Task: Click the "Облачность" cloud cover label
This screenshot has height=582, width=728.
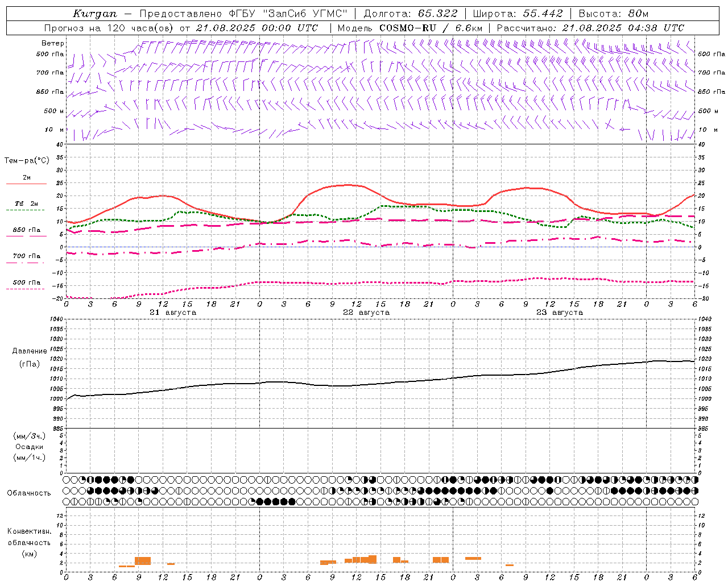Action: pos(29,493)
